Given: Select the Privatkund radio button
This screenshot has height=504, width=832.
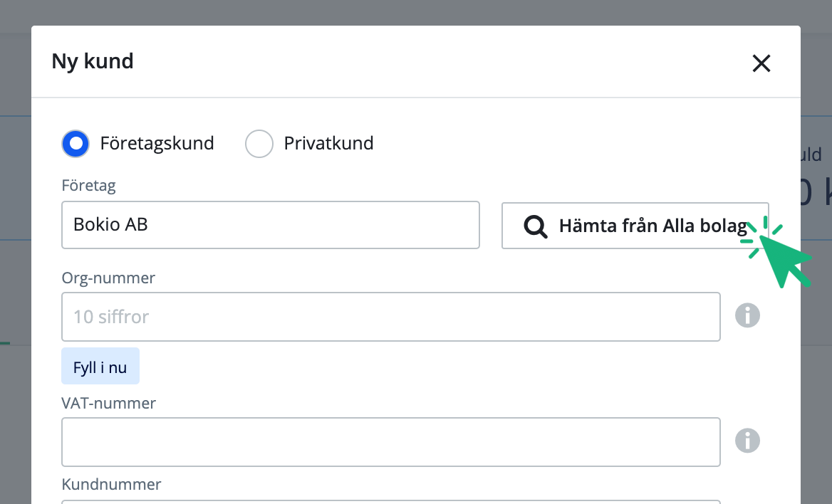Looking at the screenshot, I should (x=259, y=143).
